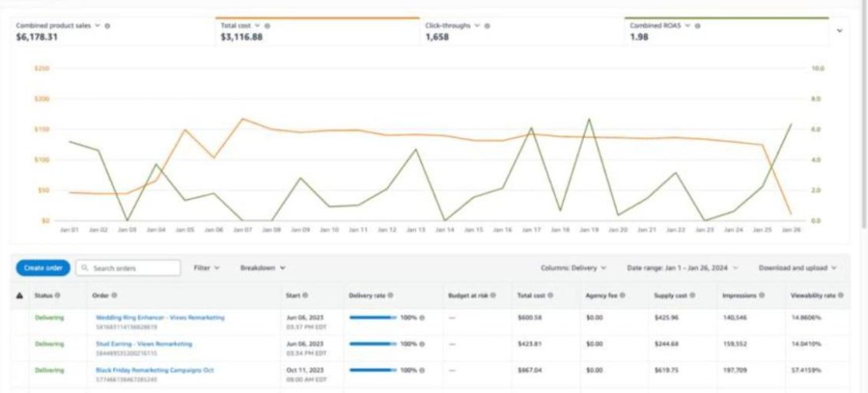Click info icon next to Order column header
This screenshot has height=393, width=868.
[114, 296]
